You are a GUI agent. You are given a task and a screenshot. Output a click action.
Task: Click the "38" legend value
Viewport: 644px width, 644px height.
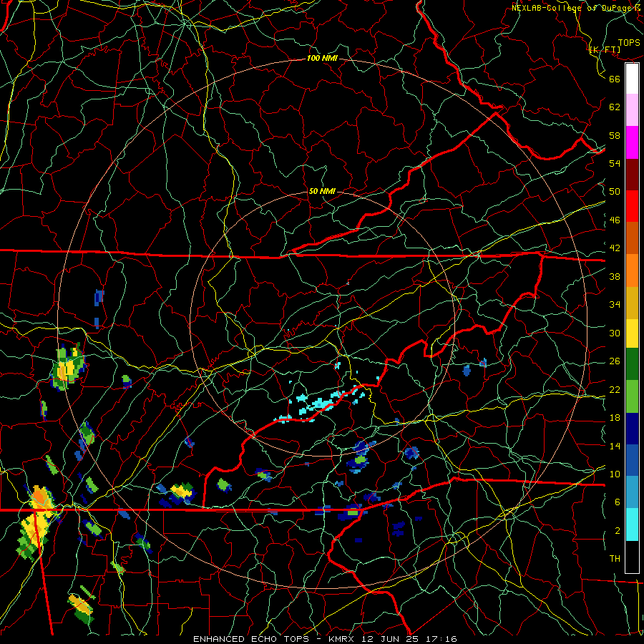[x=615, y=276]
